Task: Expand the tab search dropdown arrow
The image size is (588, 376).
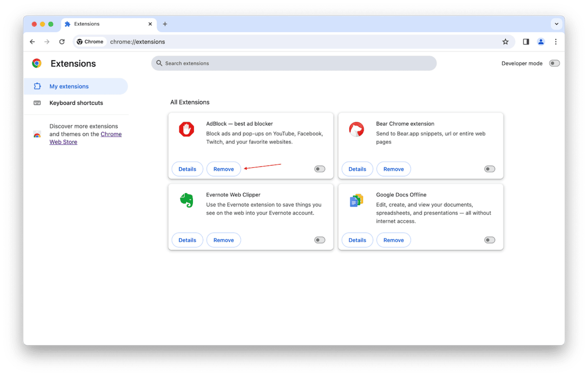Action: point(557,24)
